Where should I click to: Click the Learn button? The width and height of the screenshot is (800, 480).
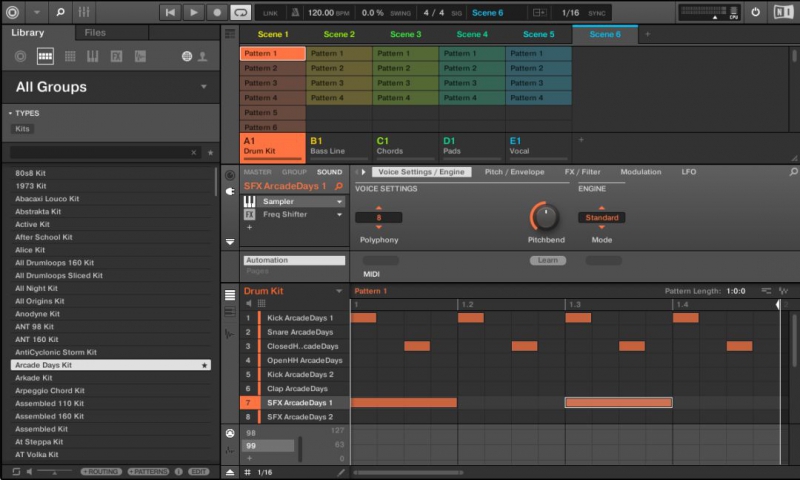[547, 261]
